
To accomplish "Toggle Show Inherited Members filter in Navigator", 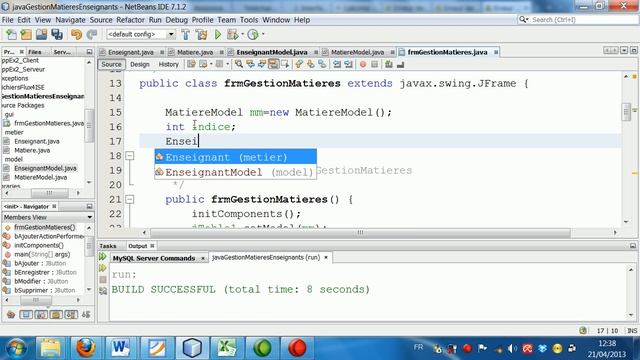I will [x=11, y=314].
